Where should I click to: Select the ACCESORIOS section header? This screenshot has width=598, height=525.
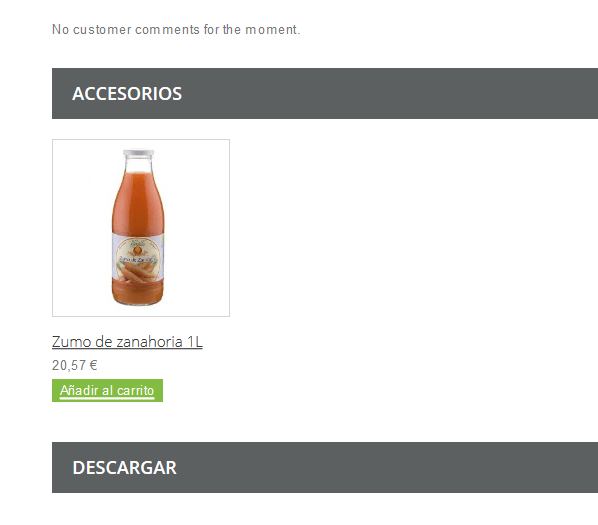coord(325,93)
